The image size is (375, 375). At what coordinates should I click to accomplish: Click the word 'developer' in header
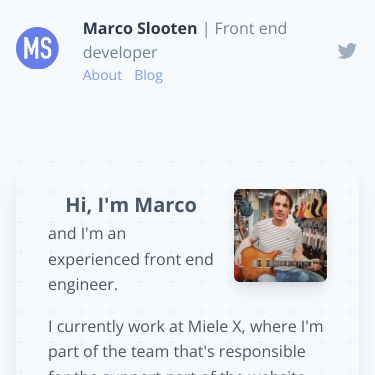pyautogui.click(x=120, y=53)
